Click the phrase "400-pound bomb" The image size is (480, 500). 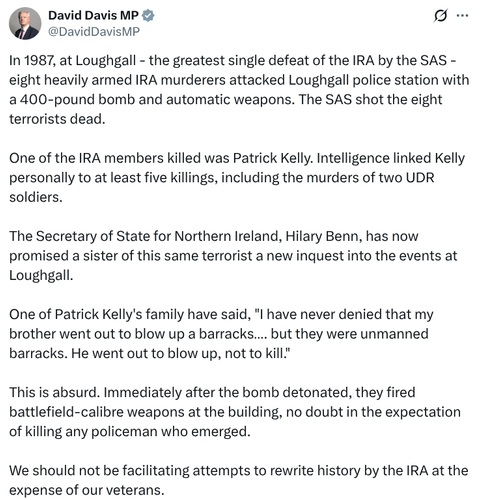(x=77, y=100)
